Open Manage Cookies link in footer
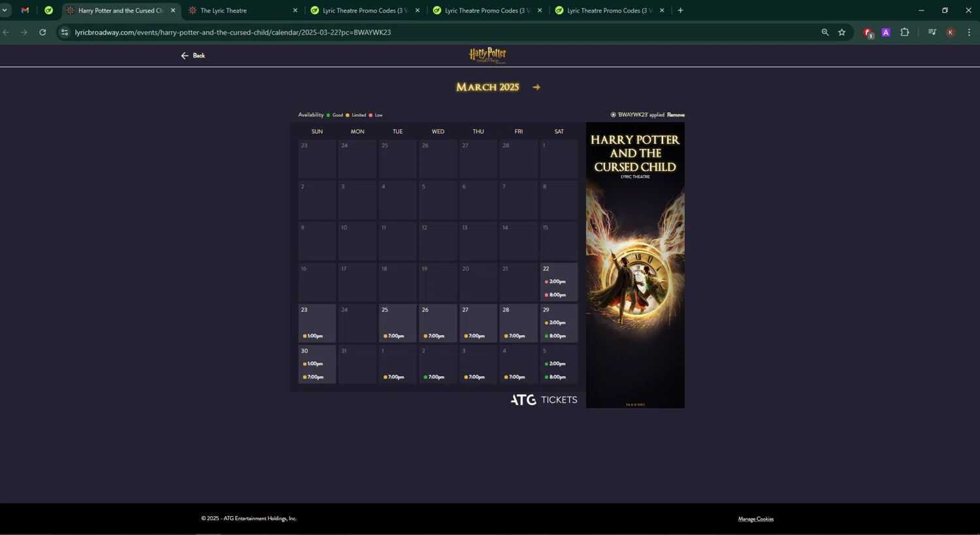Image resolution: width=980 pixels, height=535 pixels. (x=756, y=519)
